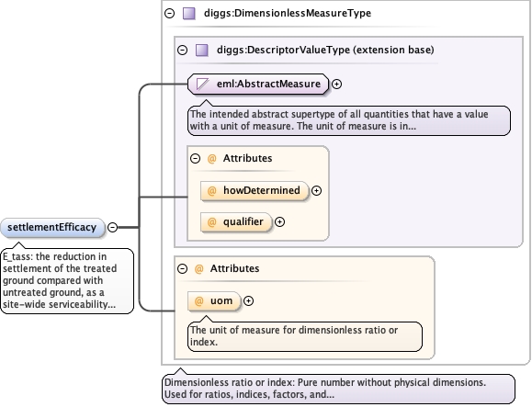Screen dimensions: 532x407
Task: Collapse the settlementEfficacy element
Action: click(x=113, y=227)
